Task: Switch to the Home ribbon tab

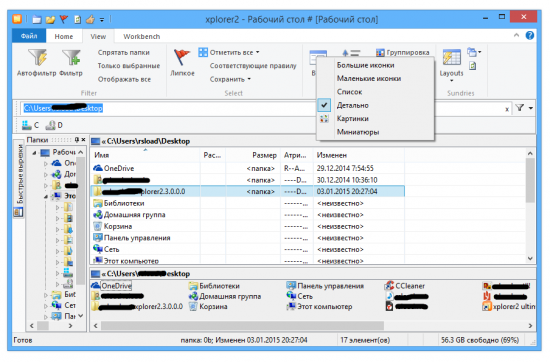Action: coord(64,36)
